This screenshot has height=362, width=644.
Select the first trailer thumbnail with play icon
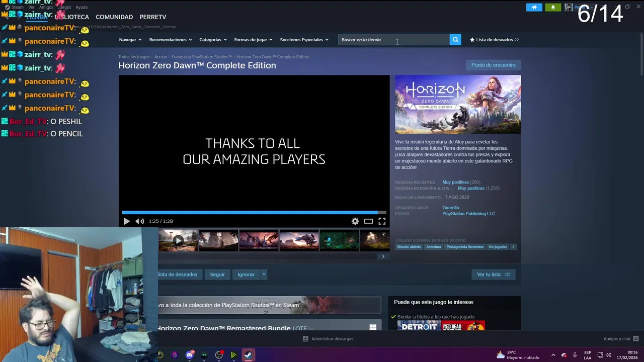(x=178, y=241)
